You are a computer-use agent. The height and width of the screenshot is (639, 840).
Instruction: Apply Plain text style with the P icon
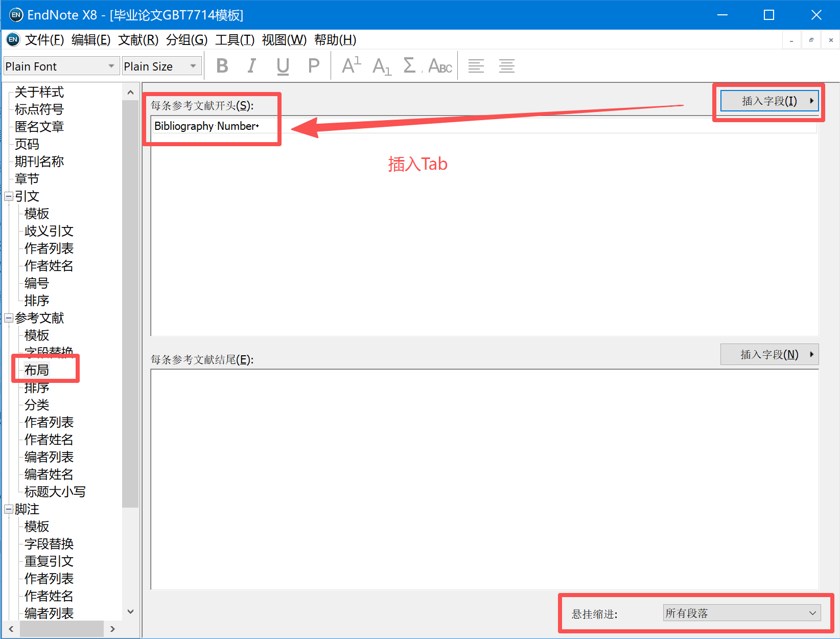click(314, 66)
